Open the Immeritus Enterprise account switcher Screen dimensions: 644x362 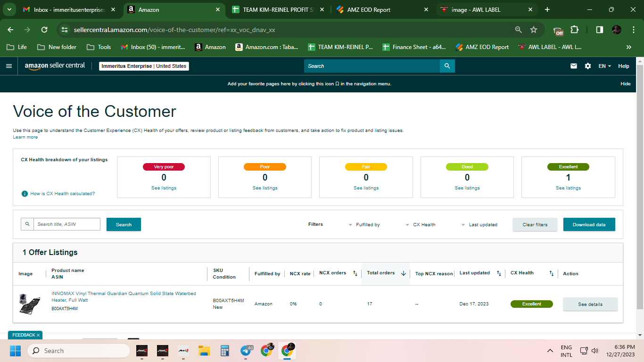pos(144,66)
